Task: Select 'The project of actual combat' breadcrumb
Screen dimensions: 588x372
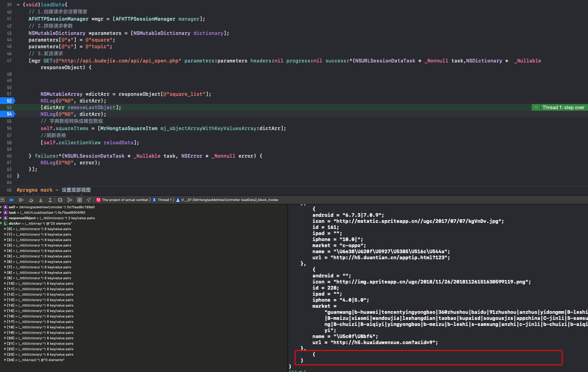Action: [125, 200]
